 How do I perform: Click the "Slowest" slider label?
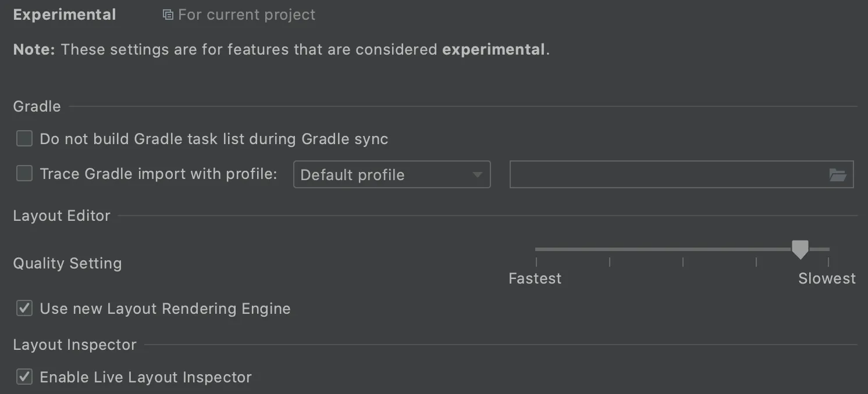click(827, 279)
